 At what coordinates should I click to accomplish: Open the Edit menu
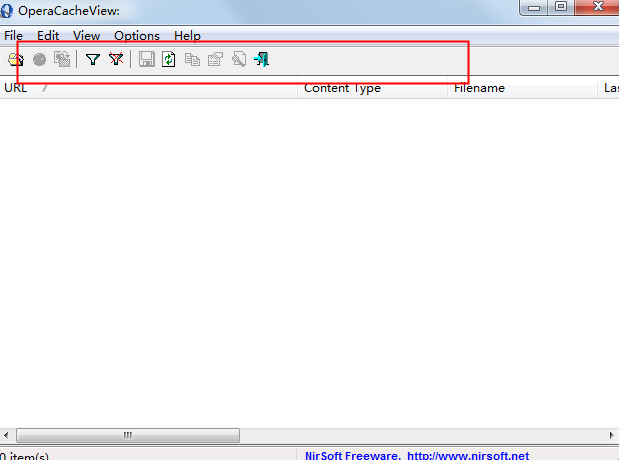pyautogui.click(x=48, y=36)
